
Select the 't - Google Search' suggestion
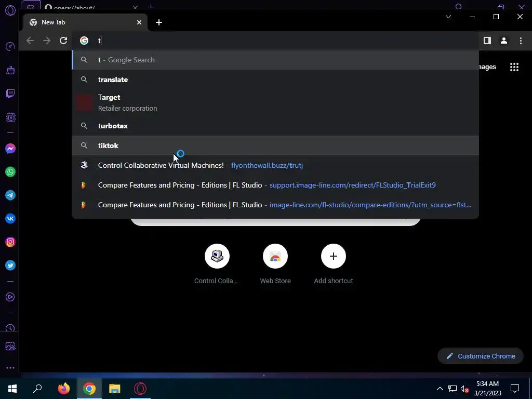275,60
